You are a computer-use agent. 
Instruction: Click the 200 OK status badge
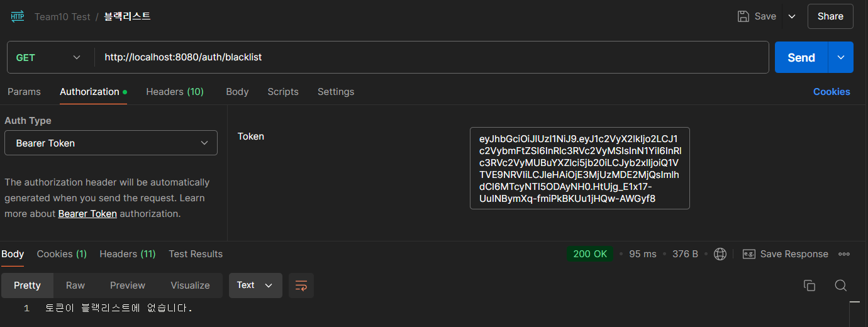pos(590,254)
